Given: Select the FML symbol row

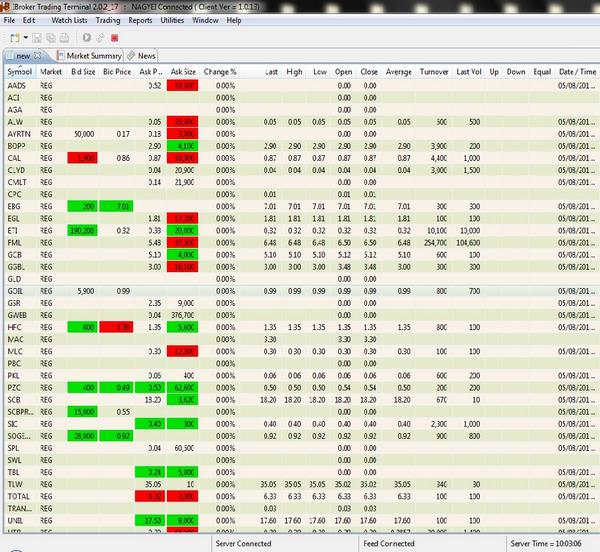Looking at the screenshot, I should [302, 243].
